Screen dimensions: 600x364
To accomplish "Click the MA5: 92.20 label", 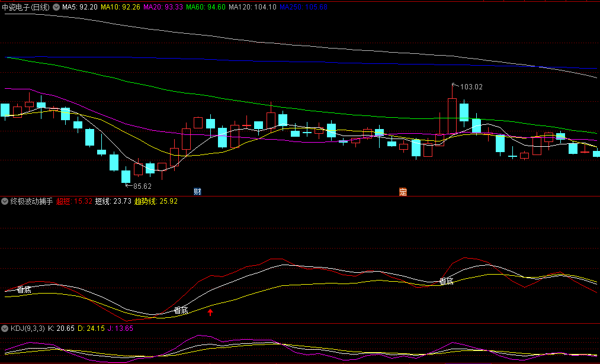I will [x=79, y=7].
